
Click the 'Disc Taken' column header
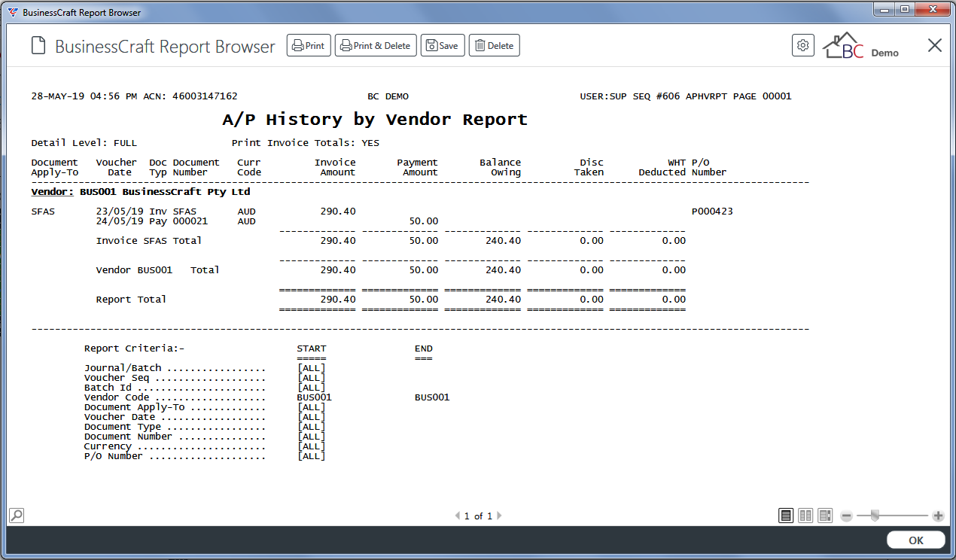pos(589,167)
